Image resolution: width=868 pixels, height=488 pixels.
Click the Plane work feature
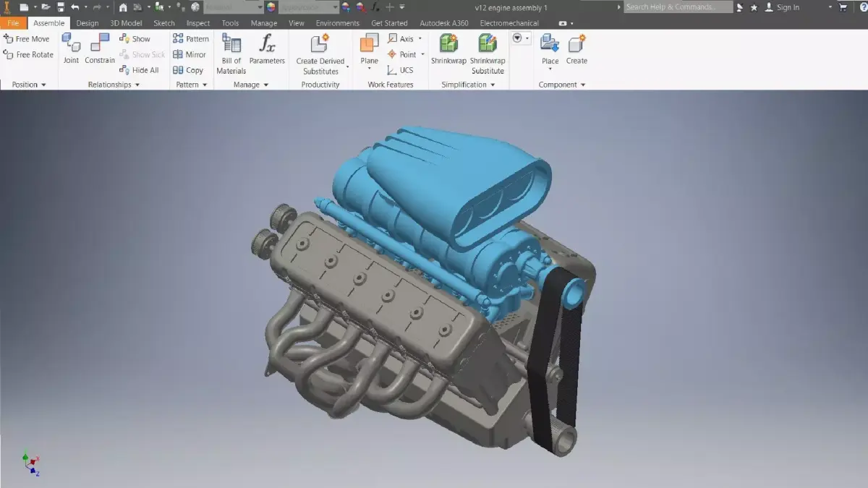point(370,49)
